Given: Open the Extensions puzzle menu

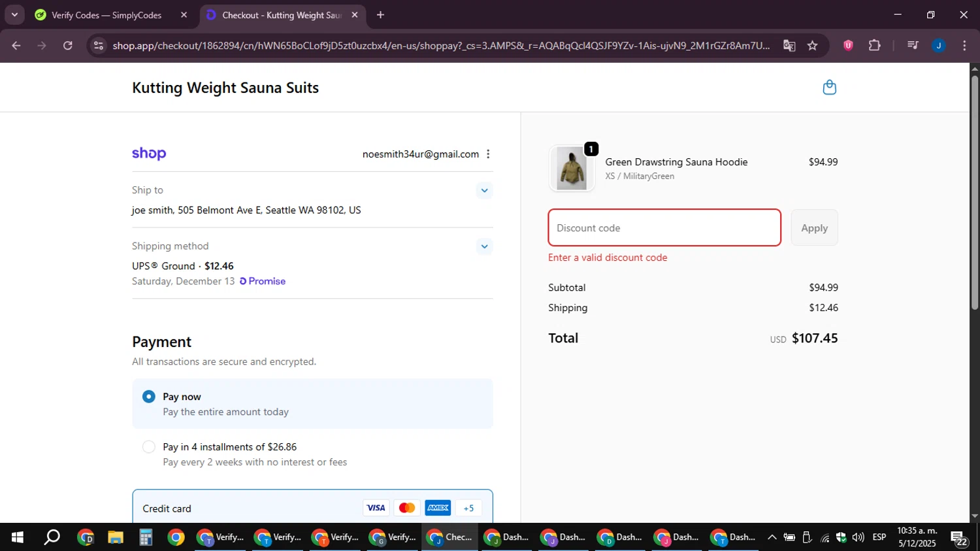Looking at the screenshot, I should pyautogui.click(x=874, y=46).
